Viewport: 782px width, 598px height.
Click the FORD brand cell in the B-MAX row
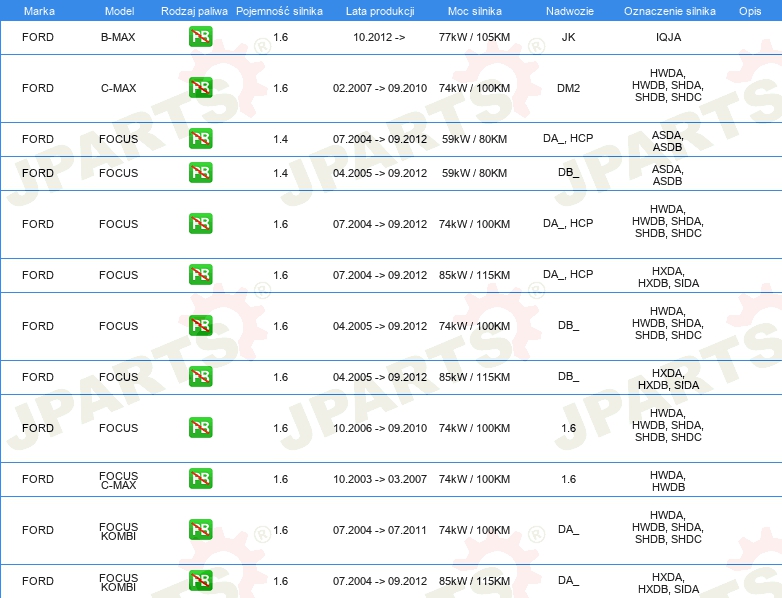point(38,37)
